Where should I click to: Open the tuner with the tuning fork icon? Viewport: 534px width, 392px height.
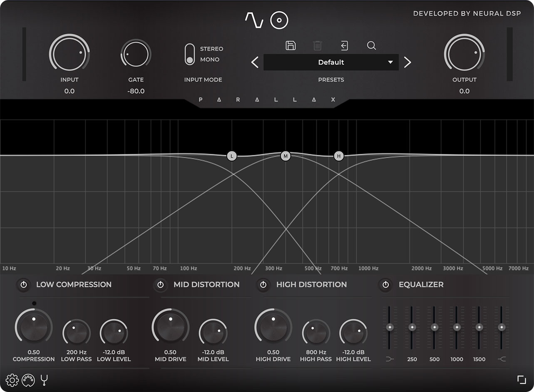(x=44, y=380)
